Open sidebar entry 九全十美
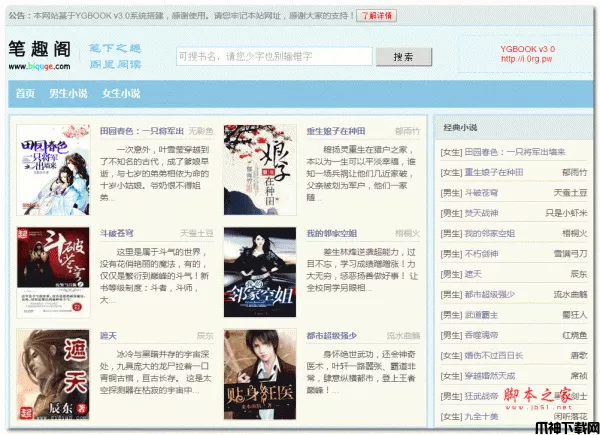Viewport: 600px width, 435px height. tap(481, 417)
